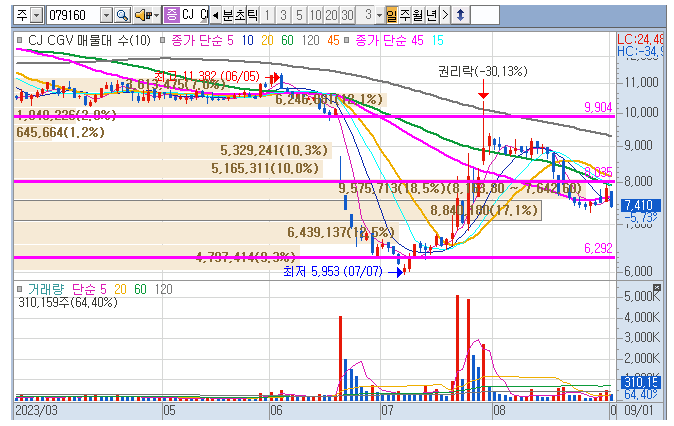Image resolution: width=674 pixels, height=426 pixels.
Task: Click the gray 120 price average label
Action: point(310,40)
